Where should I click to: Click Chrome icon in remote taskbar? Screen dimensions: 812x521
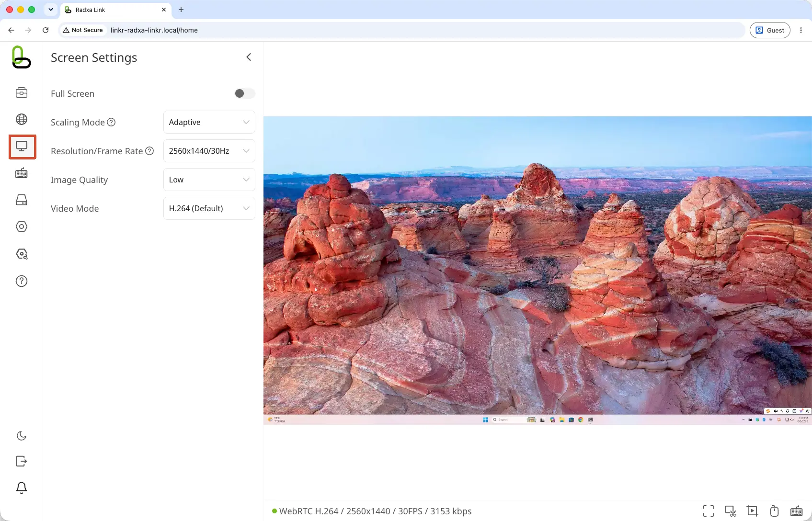coord(581,420)
